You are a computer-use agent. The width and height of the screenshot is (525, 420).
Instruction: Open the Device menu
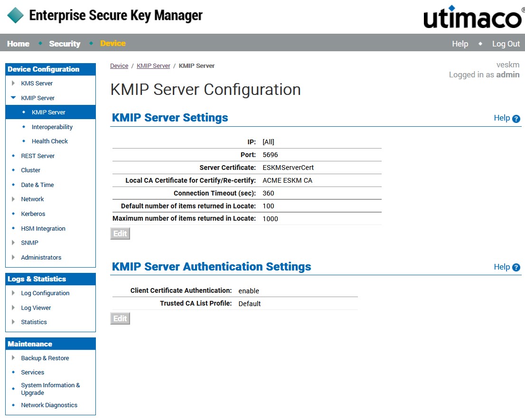click(113, 43)
